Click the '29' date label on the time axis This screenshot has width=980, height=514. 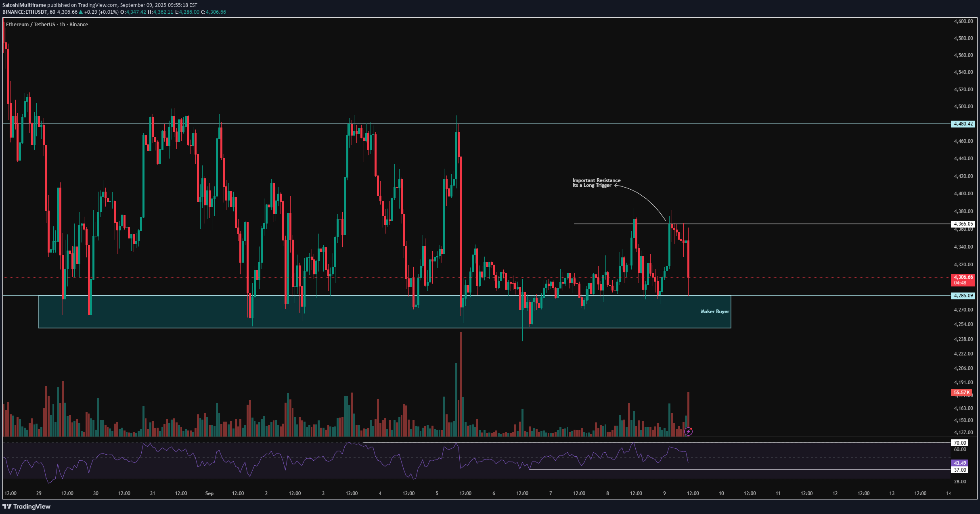[39, 493]
